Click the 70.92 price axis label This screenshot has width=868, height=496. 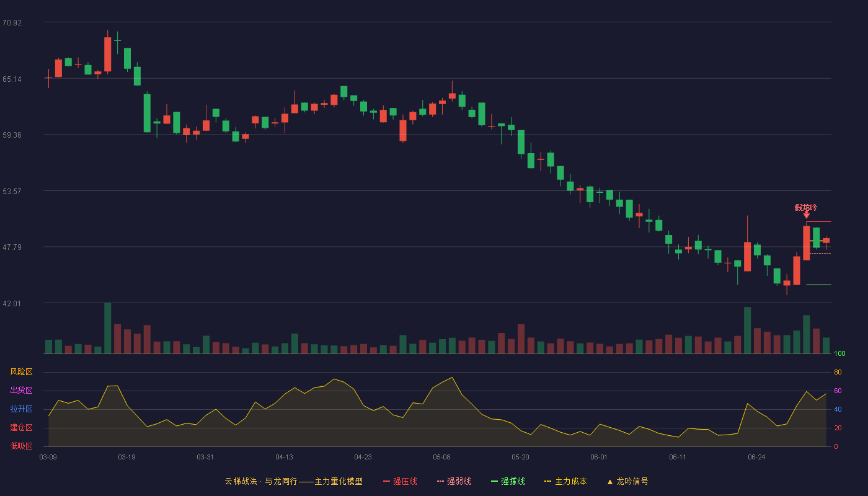pos(12,23)
